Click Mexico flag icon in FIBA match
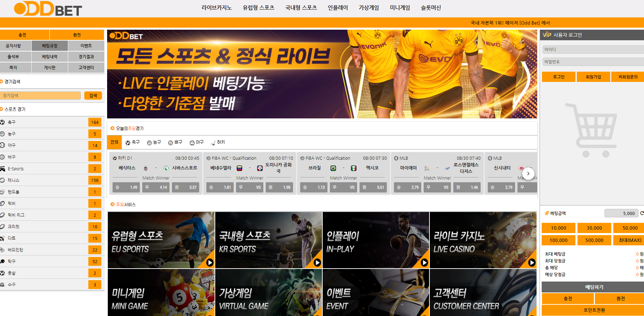The height and width of the screenshot is (316, 644). pos(354,168)
